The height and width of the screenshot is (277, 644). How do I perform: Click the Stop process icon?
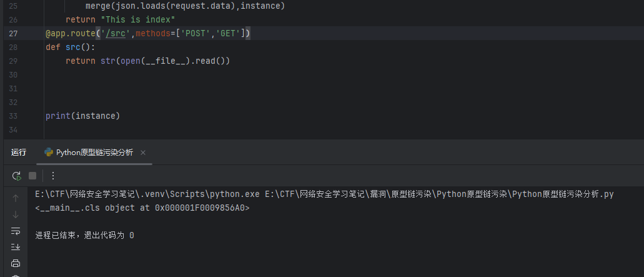(32, 176)
